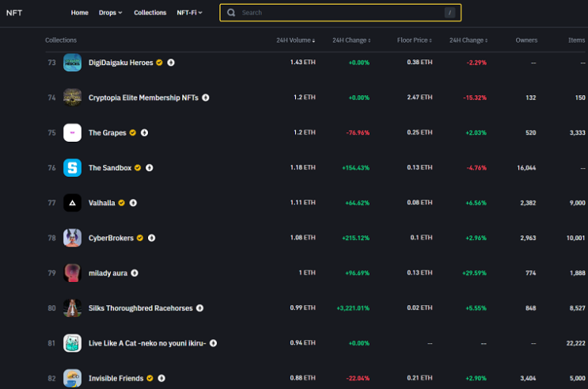Open Silks Thoroughbred Racehorses avatar
Image resolution: width=588 pixels, height=389 pixels.
(72, 308)
